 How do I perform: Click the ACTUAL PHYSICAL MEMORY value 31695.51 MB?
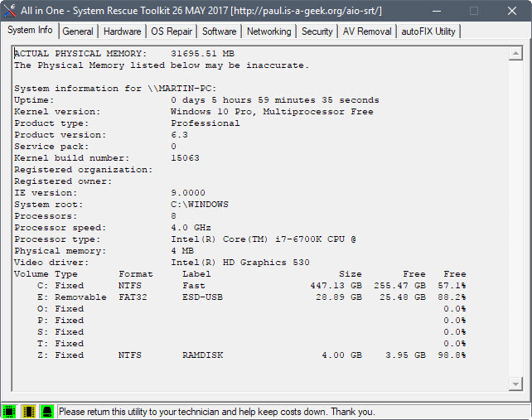pos(202,54)
